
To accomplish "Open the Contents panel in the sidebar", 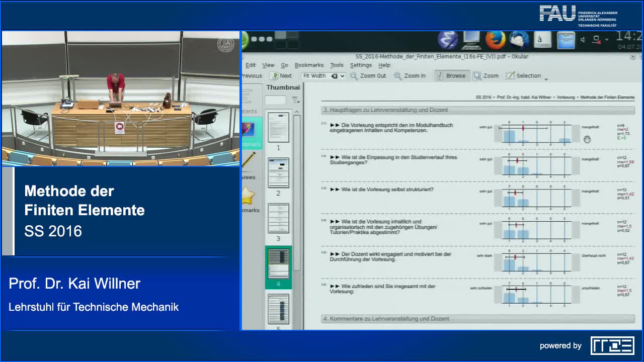I will click(x=247, y=98).
